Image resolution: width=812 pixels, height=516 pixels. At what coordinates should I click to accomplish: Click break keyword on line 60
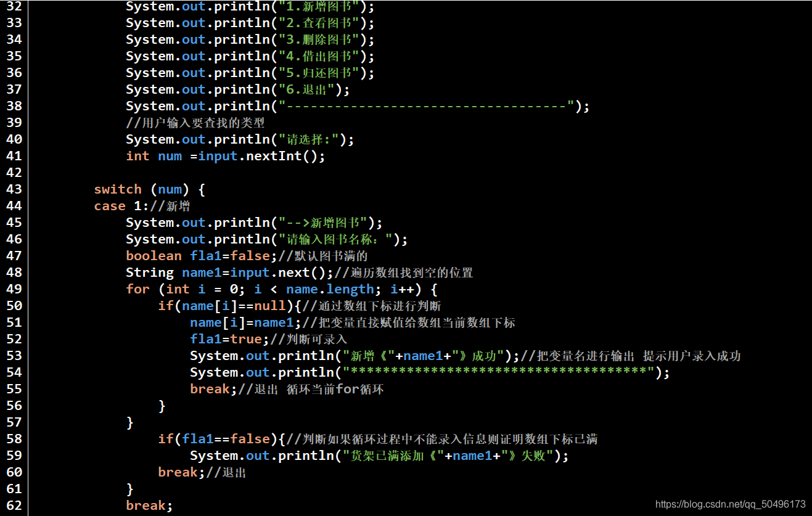[x=178, y=472]
